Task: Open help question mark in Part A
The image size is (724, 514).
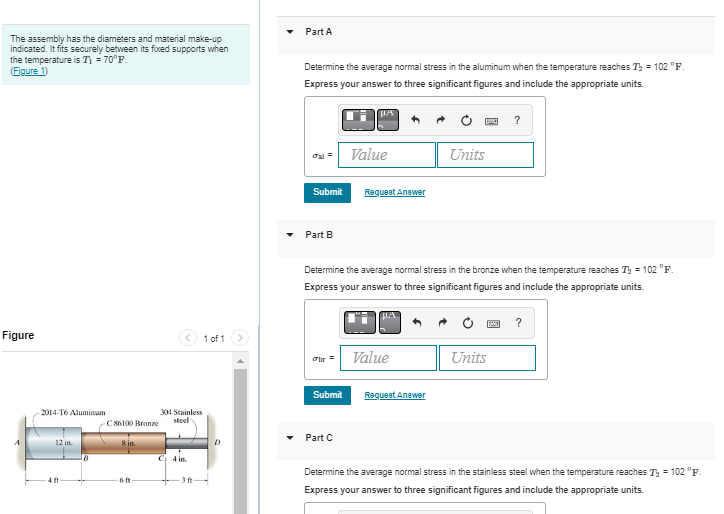Action: click(517, 120)
